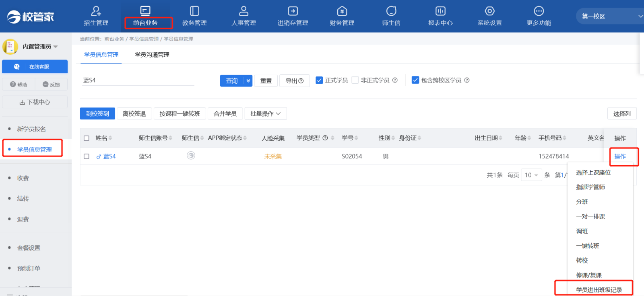The width and height of the screenshot is (644, 296).
Task: Open 新学员报名 in sidebar
Action: 31,129
